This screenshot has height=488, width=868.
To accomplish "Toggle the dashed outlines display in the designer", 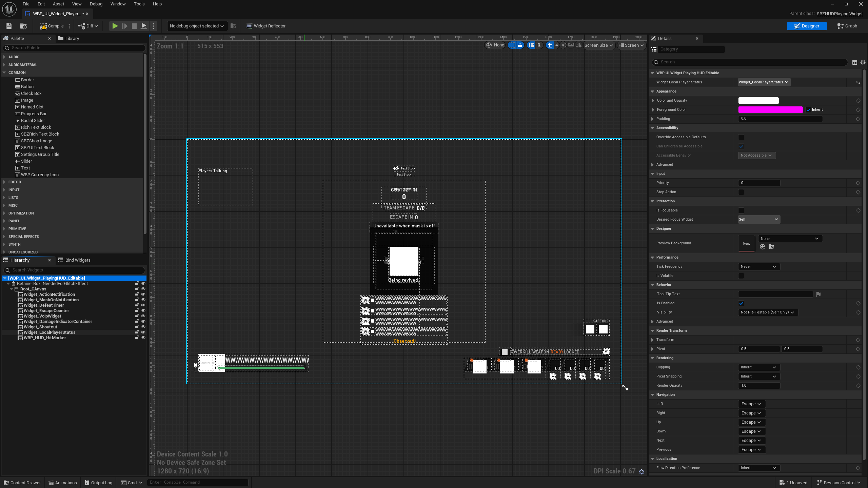I will coord(512,45).
